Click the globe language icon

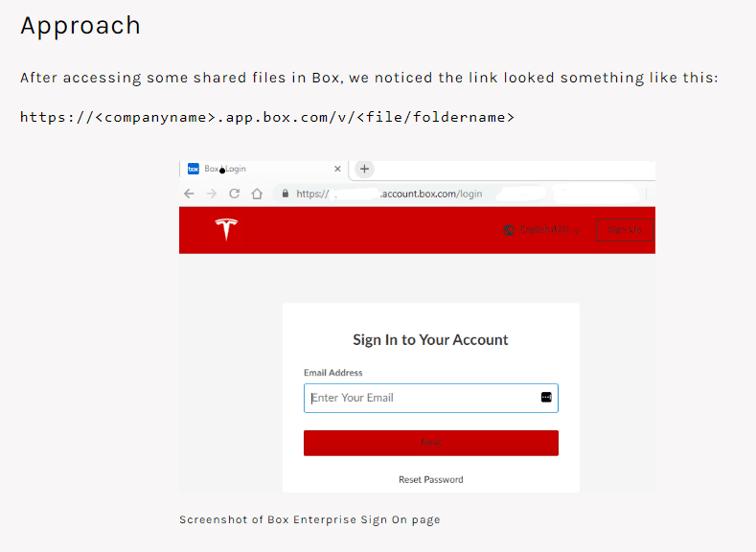click(x=509, y=230)
